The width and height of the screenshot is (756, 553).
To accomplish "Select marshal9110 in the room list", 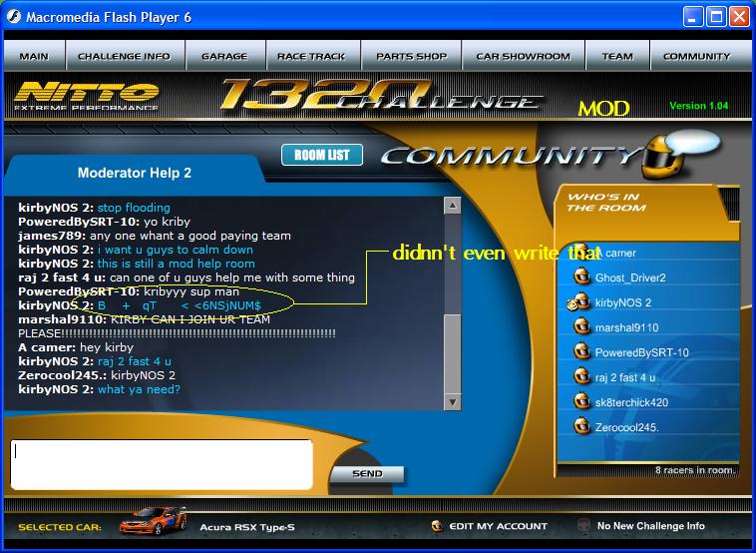I will click(626, 328).
